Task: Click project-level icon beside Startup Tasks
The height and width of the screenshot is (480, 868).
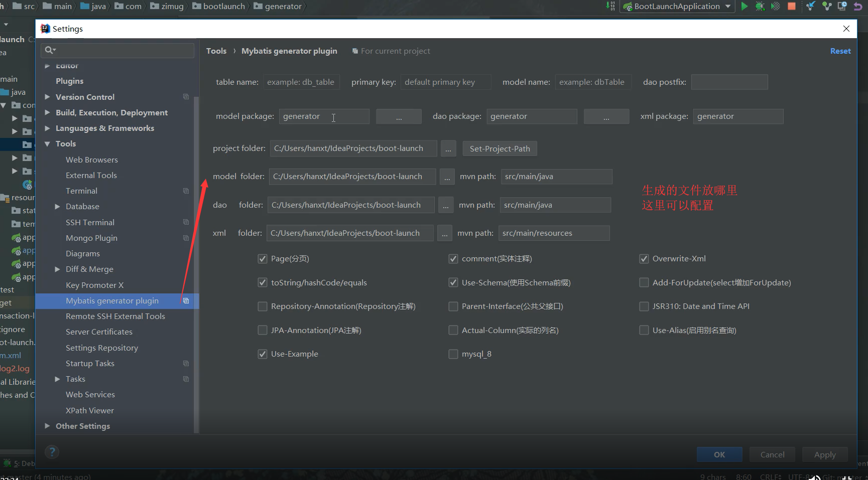Action: (x=186, y=364)
